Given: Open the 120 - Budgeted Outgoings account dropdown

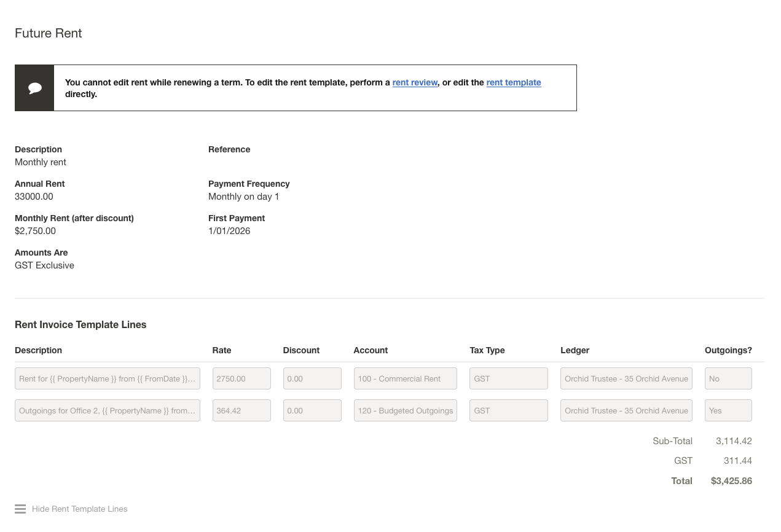Looking at the screenshot, I should point(405,410).
